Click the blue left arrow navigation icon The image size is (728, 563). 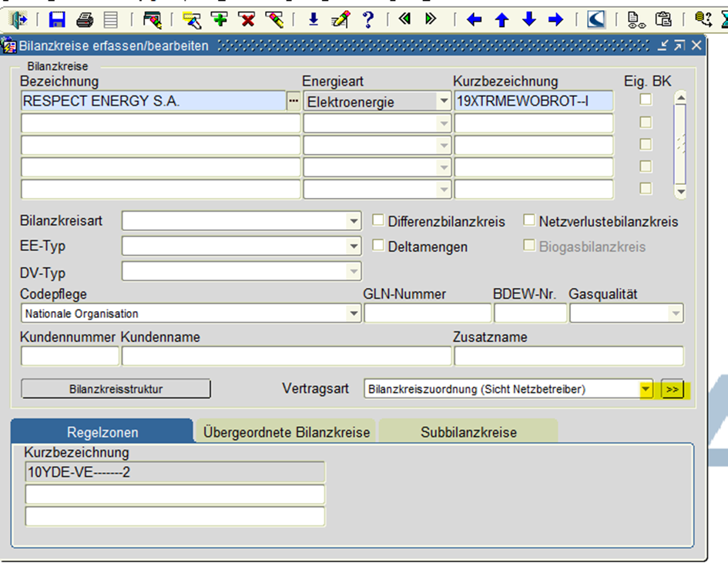pos(475,20)
